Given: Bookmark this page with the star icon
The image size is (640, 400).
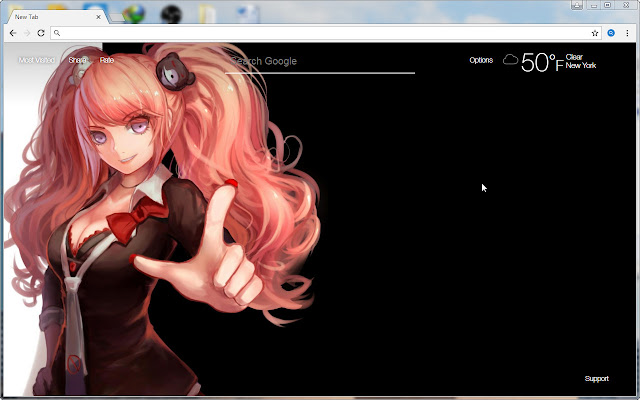Looking at the screenshot, I should [595, 33].
